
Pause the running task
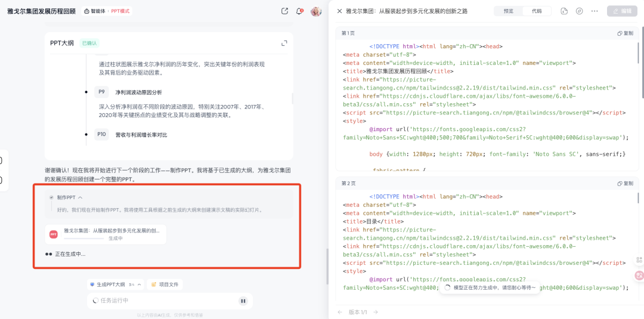coord(243,301)
